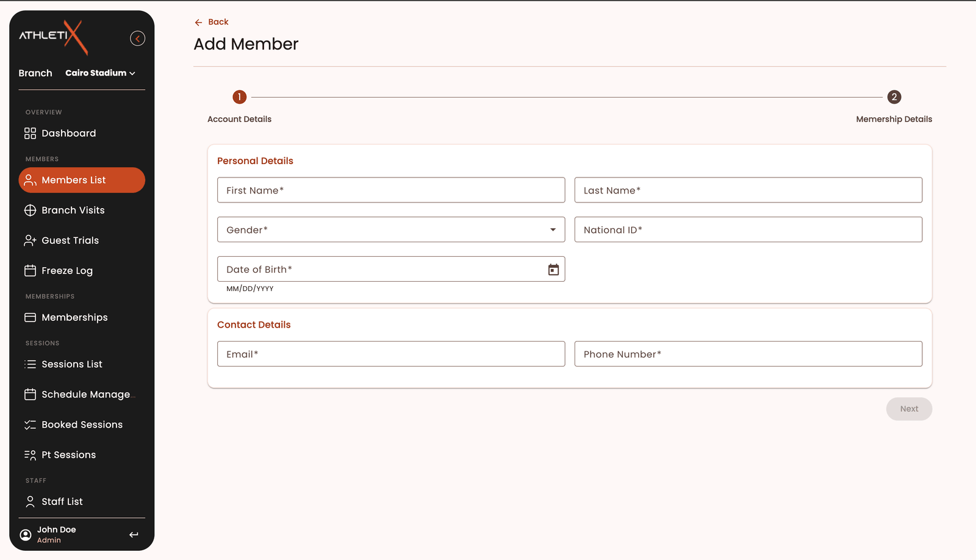
Task: Focus the Date of Birth field
Action: point(391,269)
